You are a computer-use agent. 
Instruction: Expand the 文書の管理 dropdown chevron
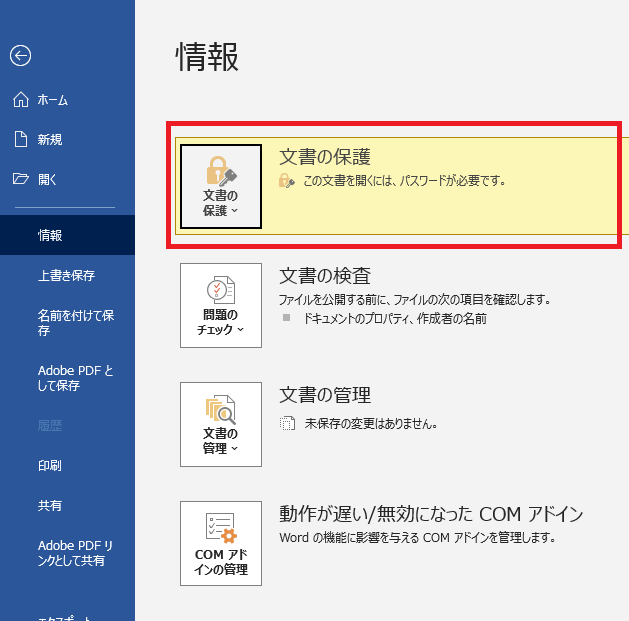pos(235,448)
